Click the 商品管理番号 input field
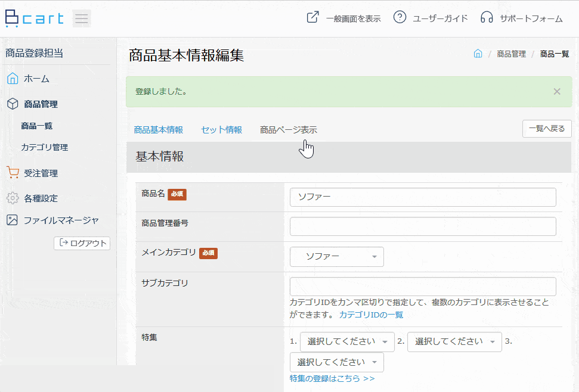Viewport: 579px width, 392px height. click(x=423, y=226)
